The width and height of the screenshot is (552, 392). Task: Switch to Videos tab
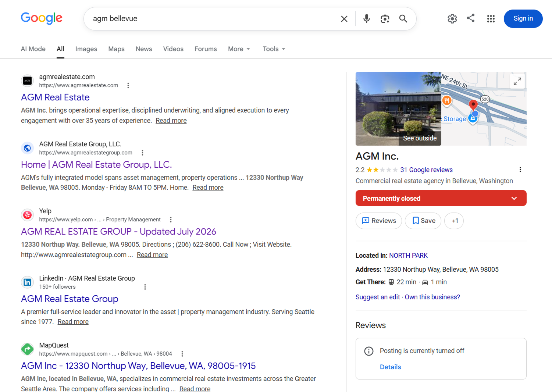pos(173,49)
